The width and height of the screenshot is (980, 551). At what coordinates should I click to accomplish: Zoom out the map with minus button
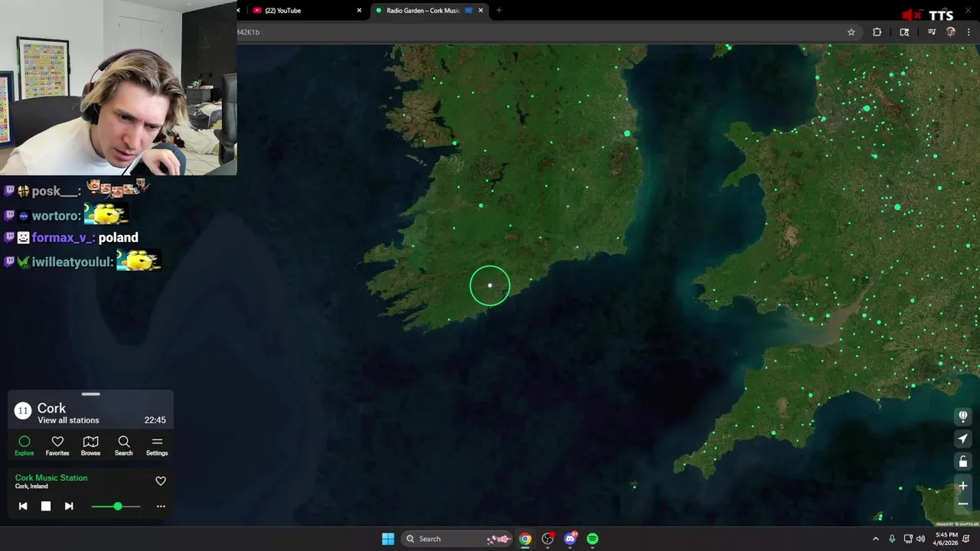[x=963, y=504]
